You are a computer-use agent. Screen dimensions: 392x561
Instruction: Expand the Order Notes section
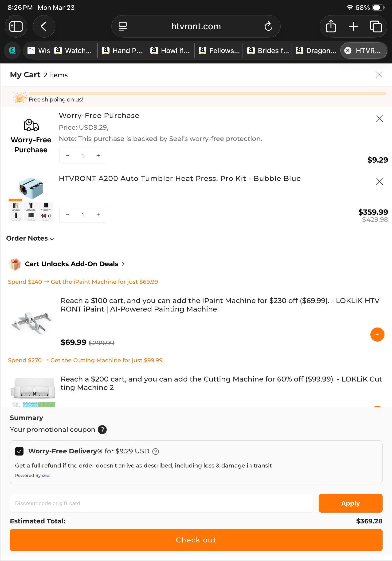pos(30,238)
